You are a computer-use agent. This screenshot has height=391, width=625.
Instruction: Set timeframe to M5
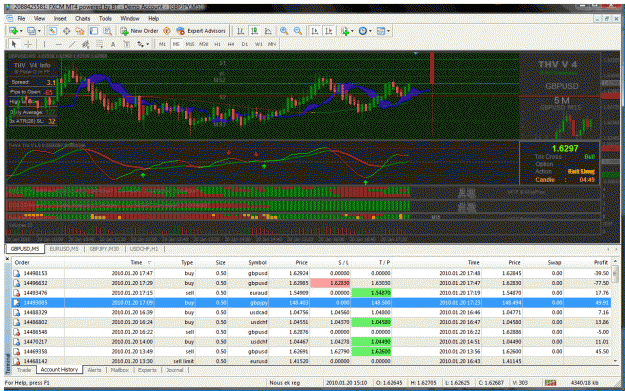[x=176, y=44]
